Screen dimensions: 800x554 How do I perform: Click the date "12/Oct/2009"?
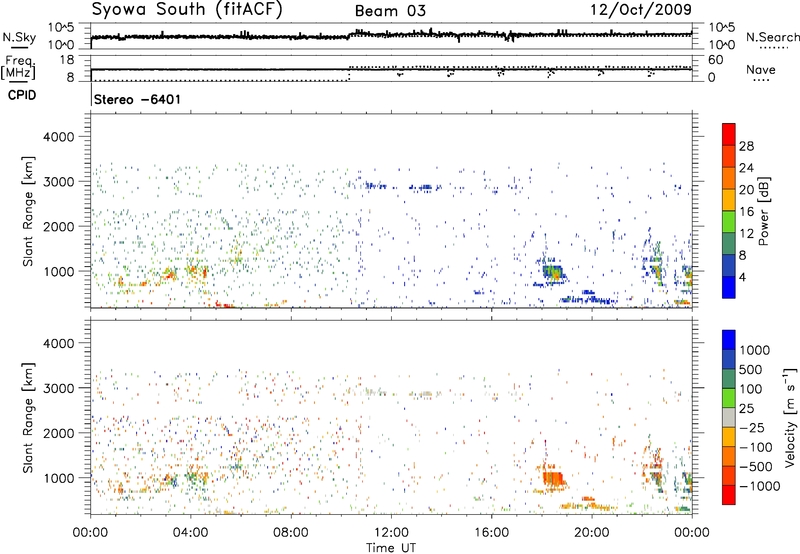[x=641, y=10]
